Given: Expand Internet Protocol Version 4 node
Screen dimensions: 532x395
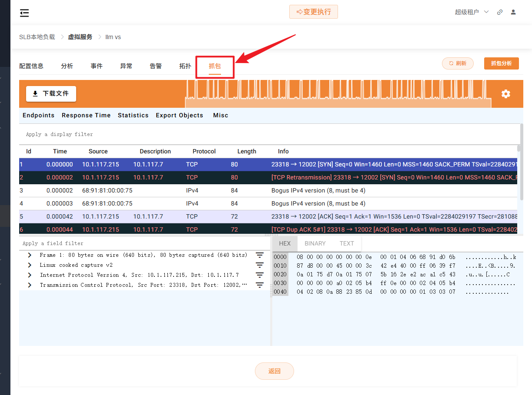Looking at the screenshot, I should click(30, 275).
